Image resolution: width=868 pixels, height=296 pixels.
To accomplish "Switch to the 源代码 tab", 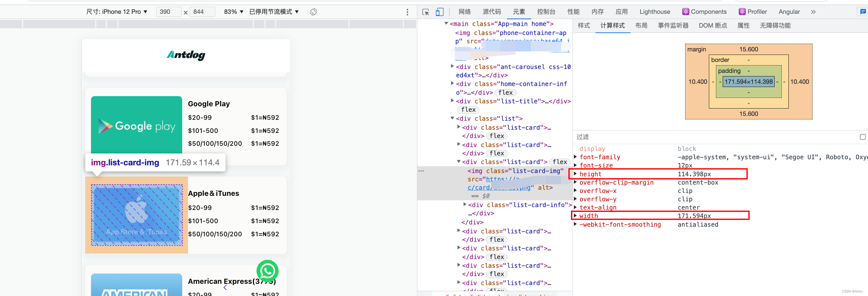I will (x=492, y=12).
